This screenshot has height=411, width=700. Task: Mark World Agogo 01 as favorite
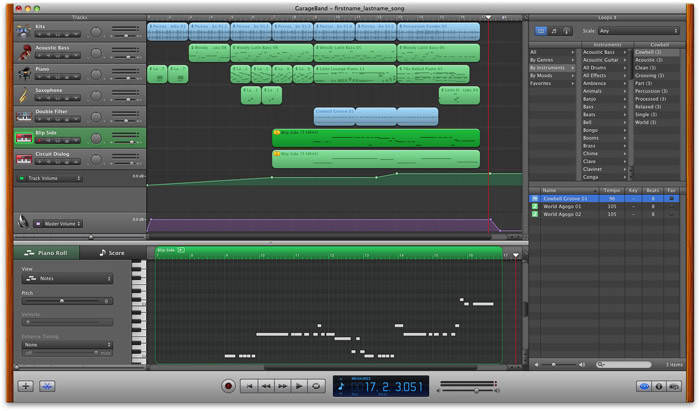(671, 207)
